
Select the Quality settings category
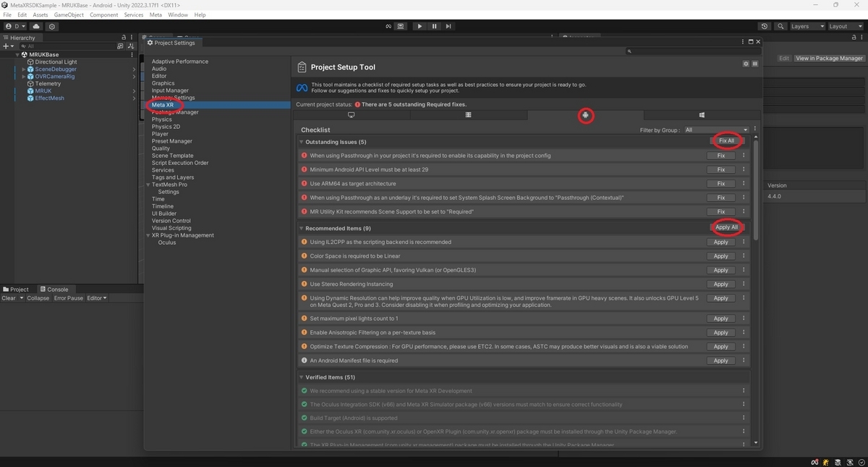[x=161, y=148]
